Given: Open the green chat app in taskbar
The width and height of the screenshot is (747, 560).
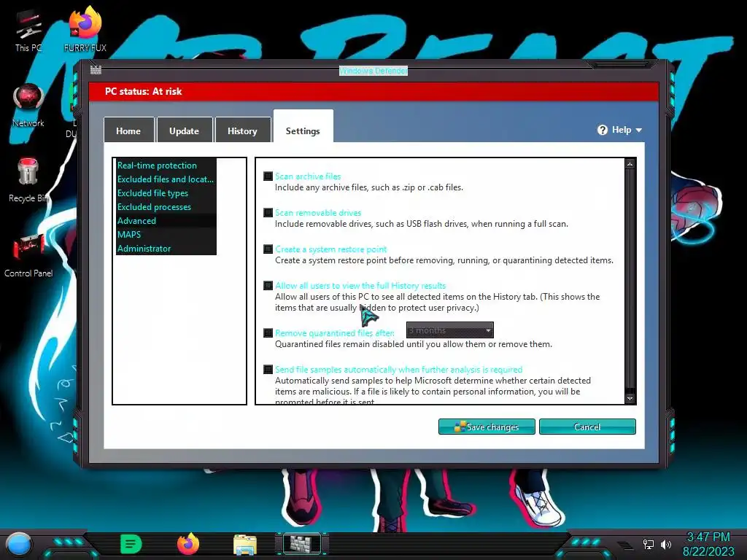Looking at the screenshot, I should point(131,544).
